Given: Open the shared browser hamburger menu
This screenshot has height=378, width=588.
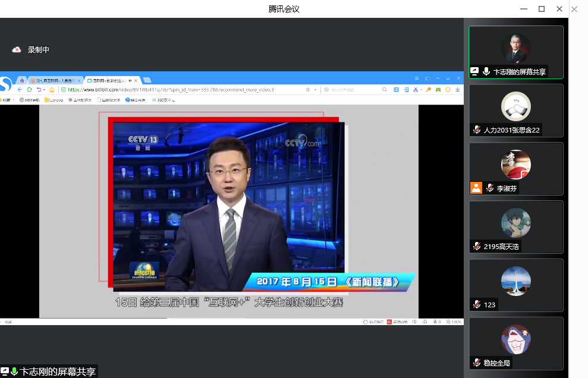Looking at the screenshot, I should 417,78.
